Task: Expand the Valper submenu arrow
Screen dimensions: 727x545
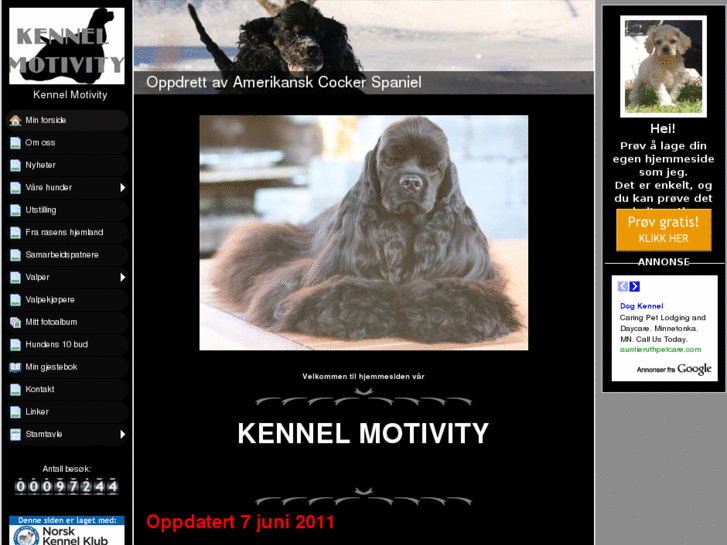Action: [x=122, y=277]
